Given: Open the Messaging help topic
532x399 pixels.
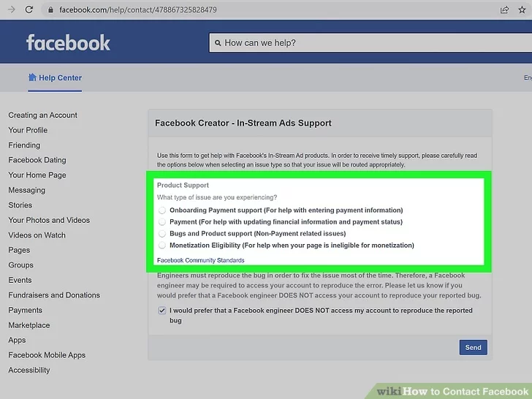Looking at the screenshot, I should tap(27, 190).
